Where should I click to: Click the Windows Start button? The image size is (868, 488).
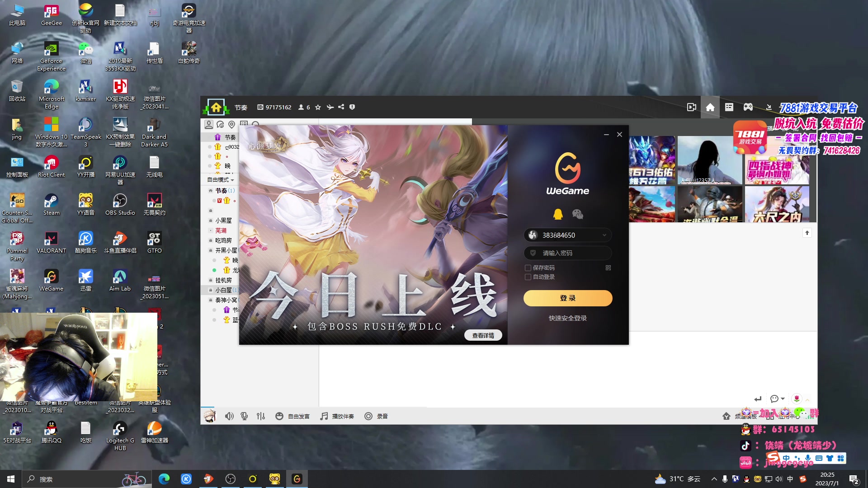(11, 479)
